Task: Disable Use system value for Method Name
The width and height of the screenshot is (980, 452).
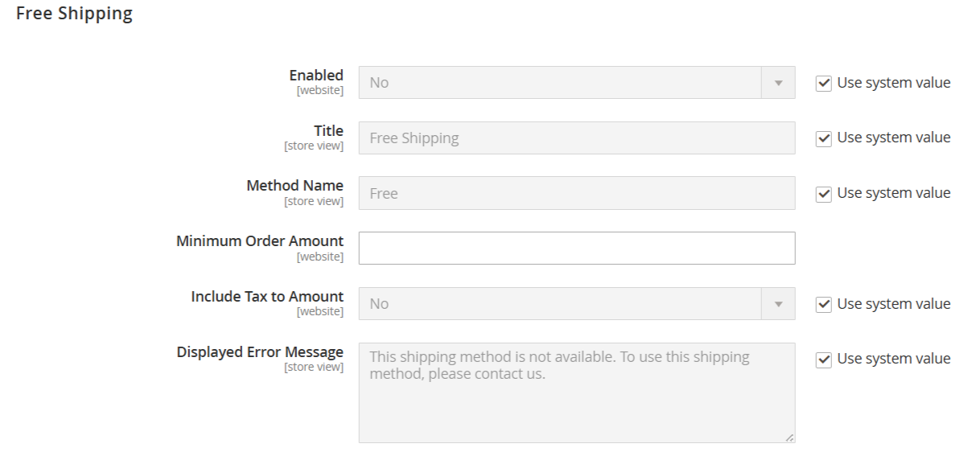Action: tap(823, 194)
